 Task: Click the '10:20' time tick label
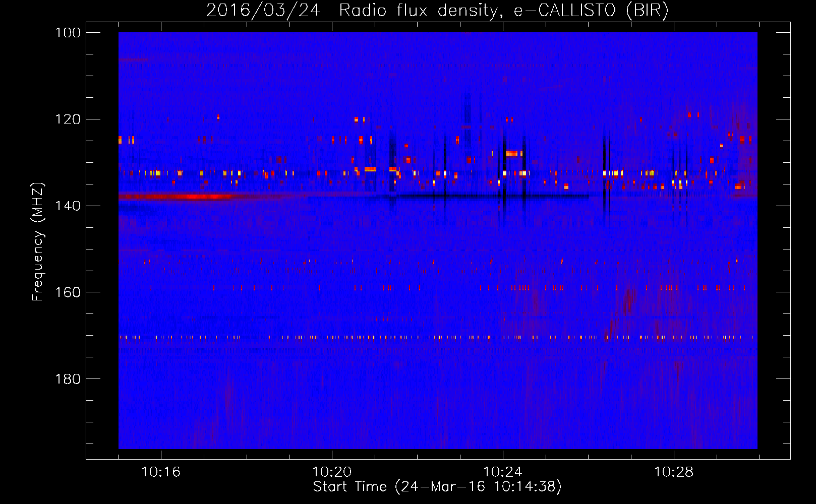click(332, 472)
